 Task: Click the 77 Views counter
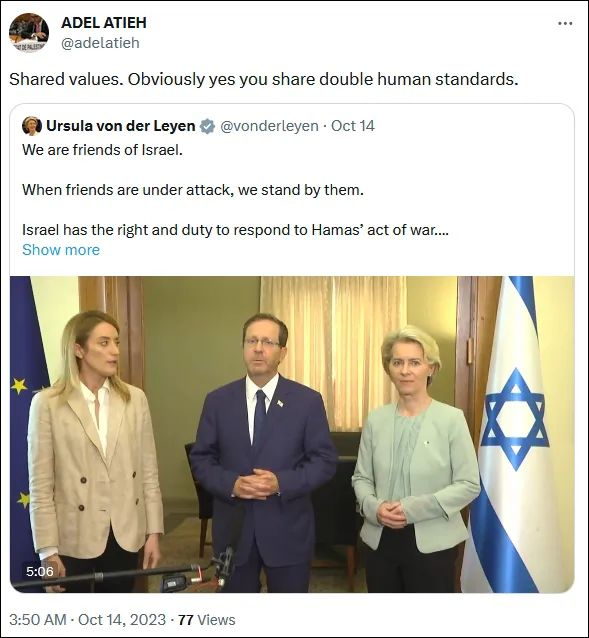click(207, 620)
